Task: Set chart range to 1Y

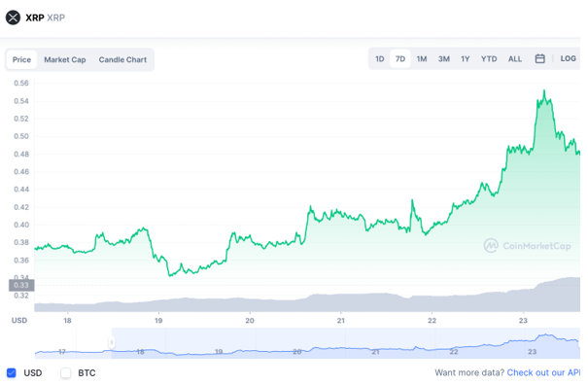Action: 465,59
